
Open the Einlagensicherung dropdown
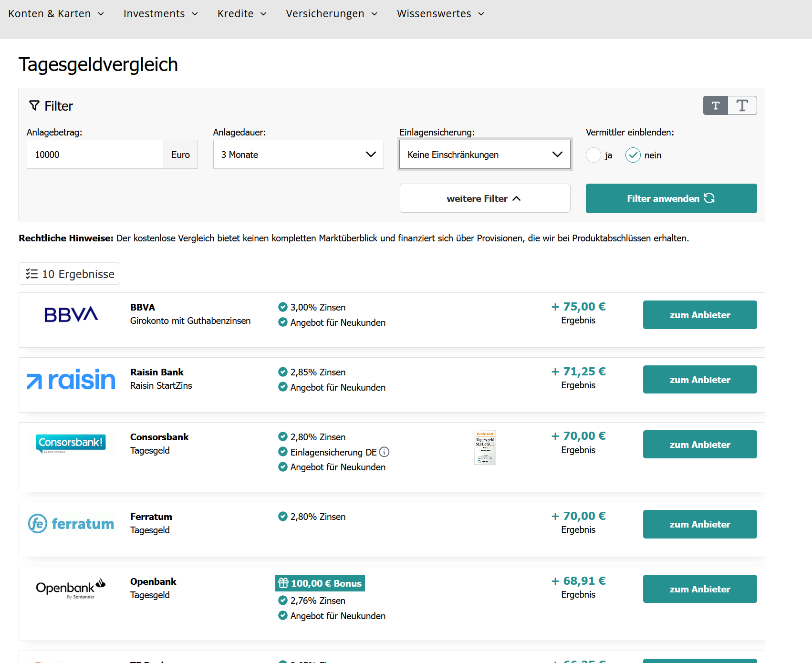coord(485,155)
